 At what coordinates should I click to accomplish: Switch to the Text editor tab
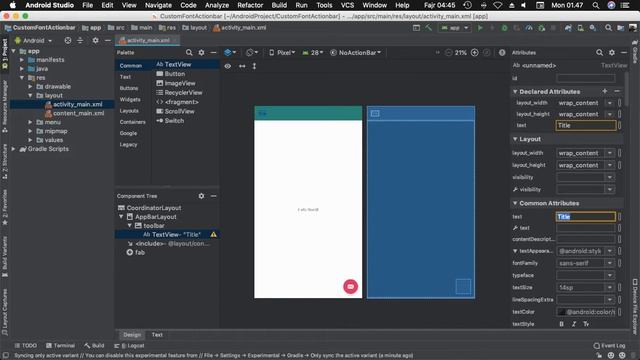coord(157,335)
